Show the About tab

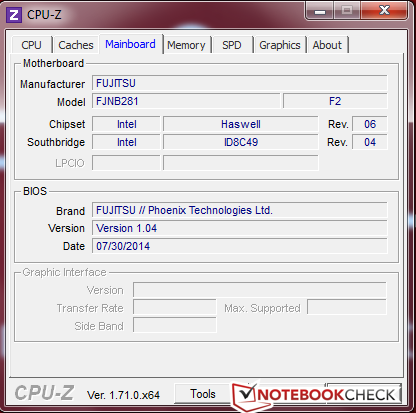327,45
